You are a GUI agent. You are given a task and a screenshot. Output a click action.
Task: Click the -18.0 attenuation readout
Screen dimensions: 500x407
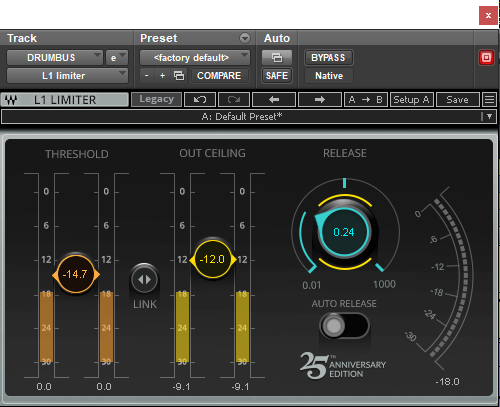pyautogui.click(x=447, y=382)
